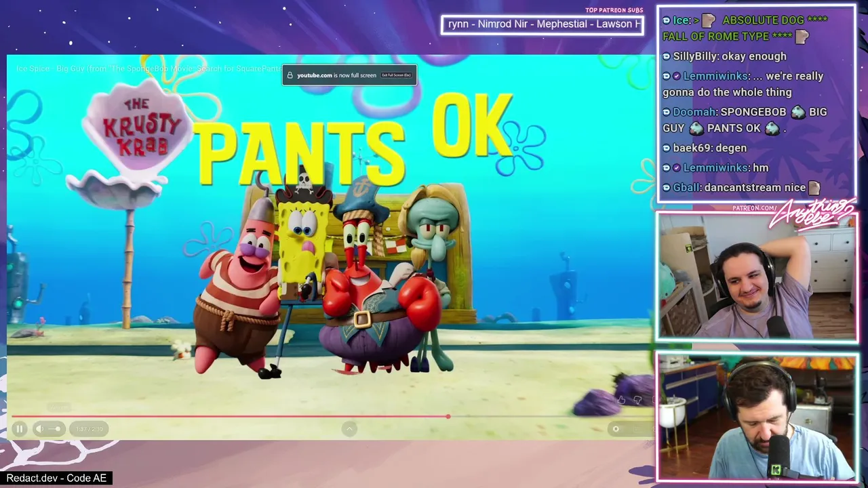Click username Ice in chat
This screenshot has width=868, height=488.
pyautogui.click(x=682, y=20)
